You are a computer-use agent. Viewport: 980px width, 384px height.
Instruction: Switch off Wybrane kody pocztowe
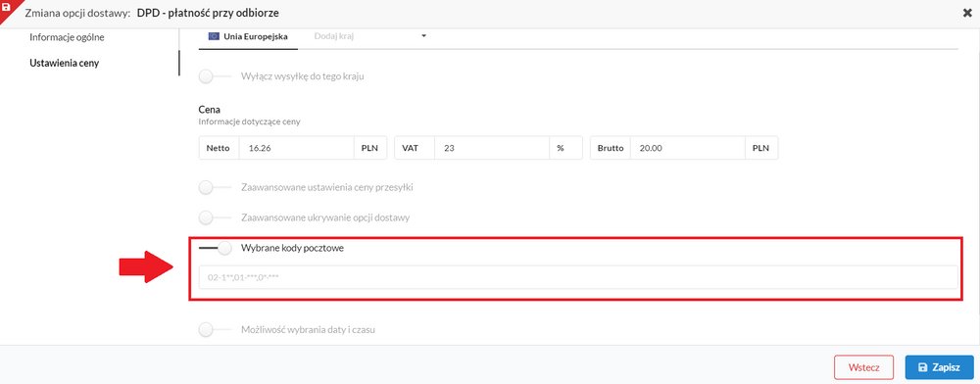pos(215,248)
